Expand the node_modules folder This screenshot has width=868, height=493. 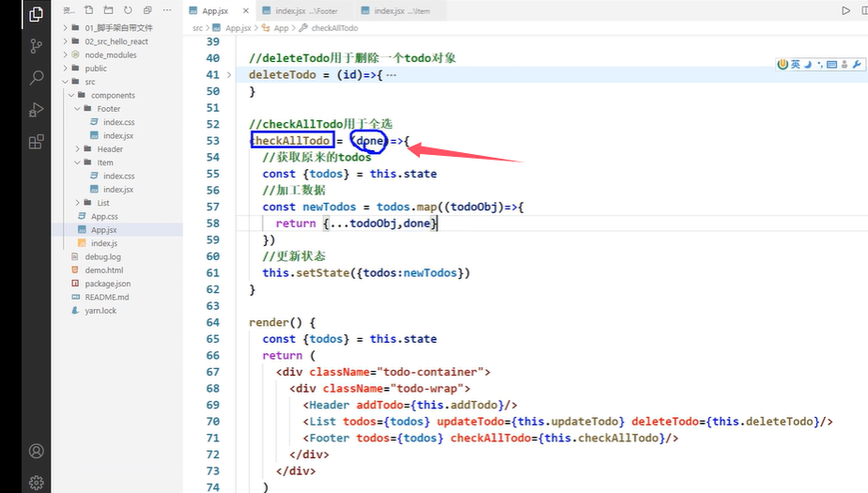tap(111, 54)
